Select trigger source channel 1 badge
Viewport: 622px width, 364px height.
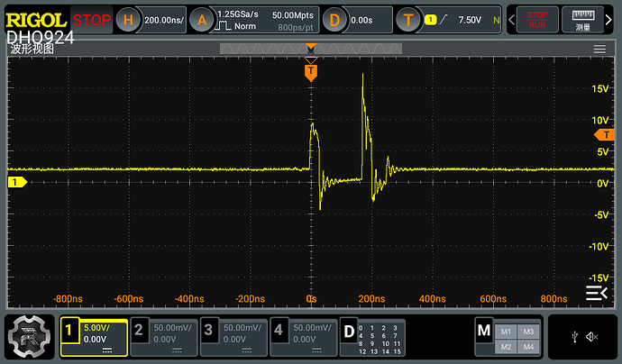coord(430,20)
